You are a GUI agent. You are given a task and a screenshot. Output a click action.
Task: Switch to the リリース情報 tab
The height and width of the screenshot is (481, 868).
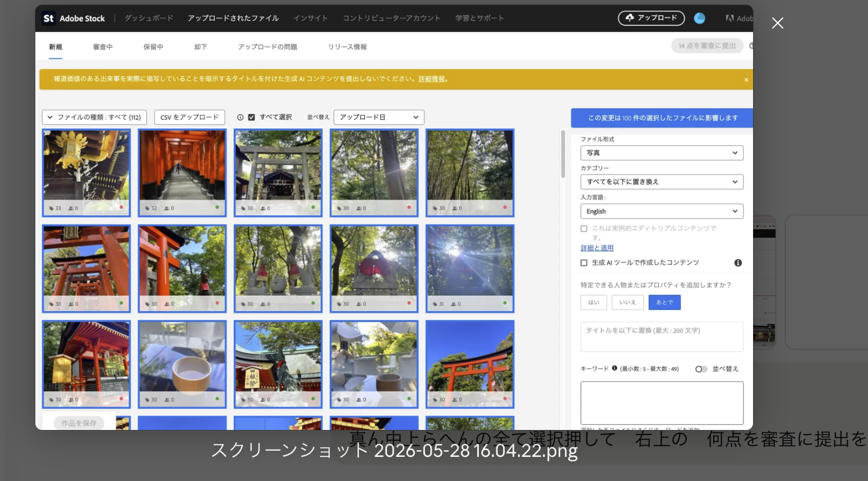[348, 47]
